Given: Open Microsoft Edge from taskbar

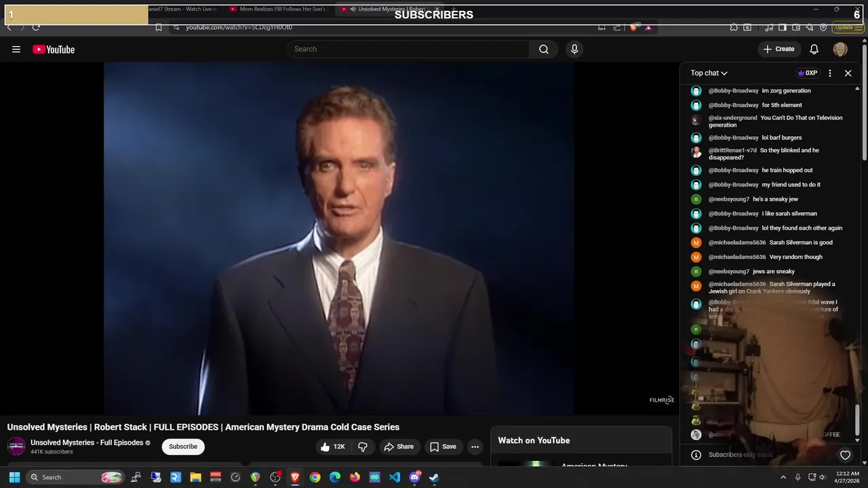Looking at the screenshot, I should pyautogui.click(x=335, y=477).
